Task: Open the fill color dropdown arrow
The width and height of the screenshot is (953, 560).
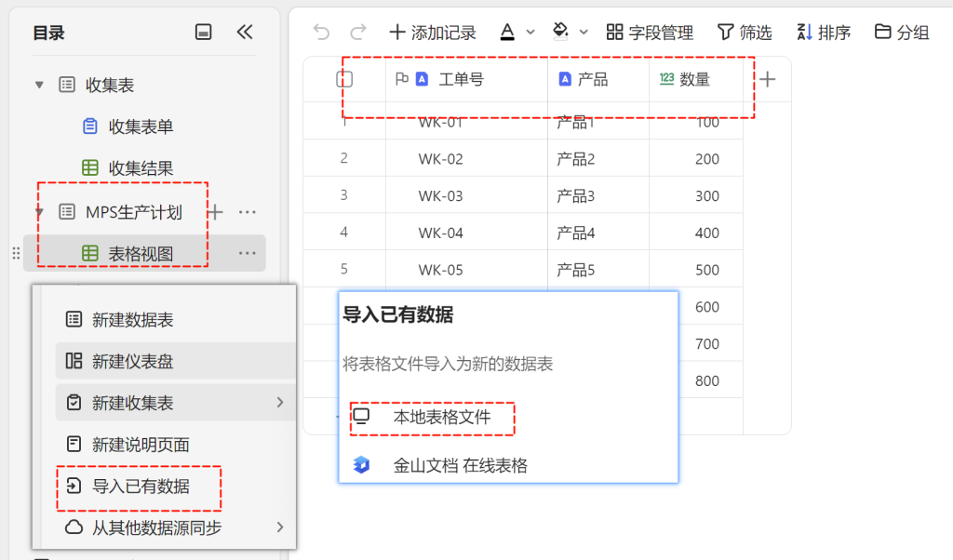Action: pyautogui.click(x=584, y=33)
